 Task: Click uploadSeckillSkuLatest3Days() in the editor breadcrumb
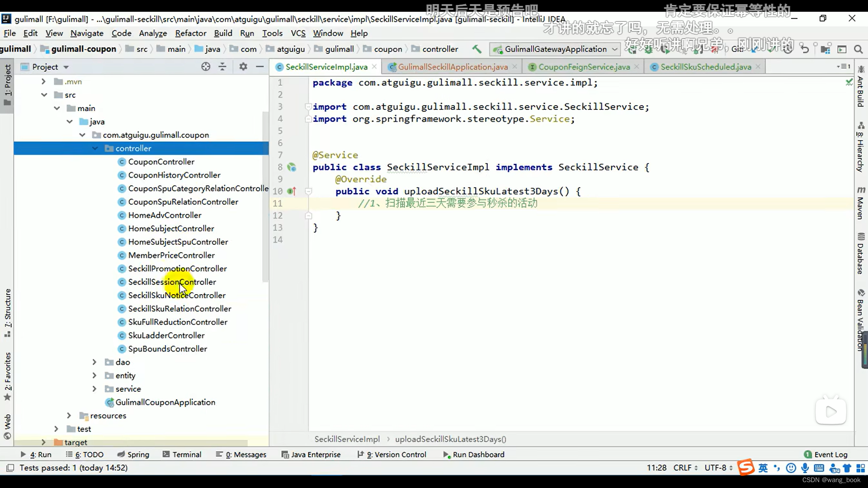point(451,439)
